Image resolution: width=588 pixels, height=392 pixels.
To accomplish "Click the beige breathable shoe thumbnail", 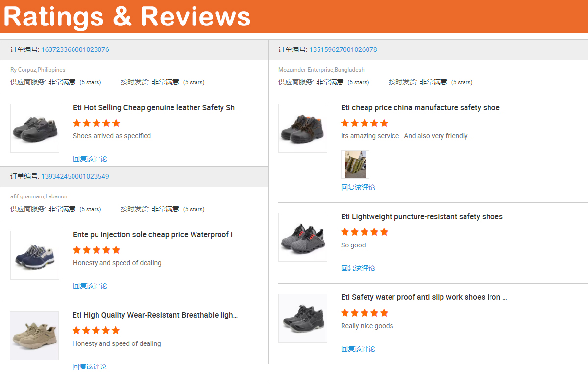I will coord(34,336).
